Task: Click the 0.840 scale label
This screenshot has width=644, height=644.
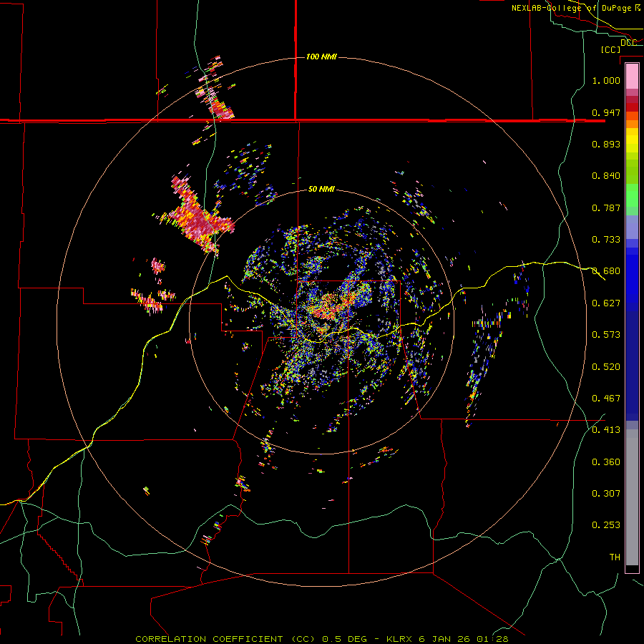Action: point(606,176)
